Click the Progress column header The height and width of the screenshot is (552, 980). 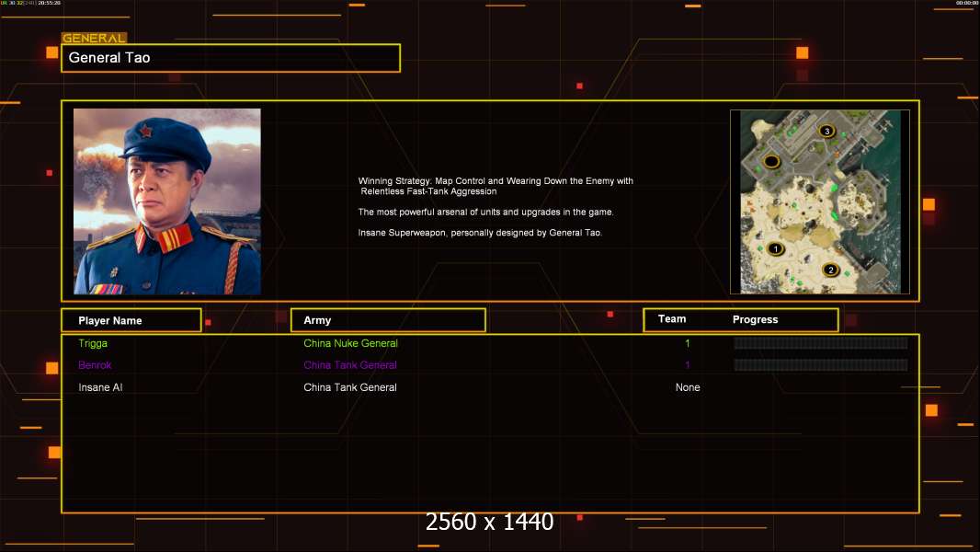pos(755,319)
